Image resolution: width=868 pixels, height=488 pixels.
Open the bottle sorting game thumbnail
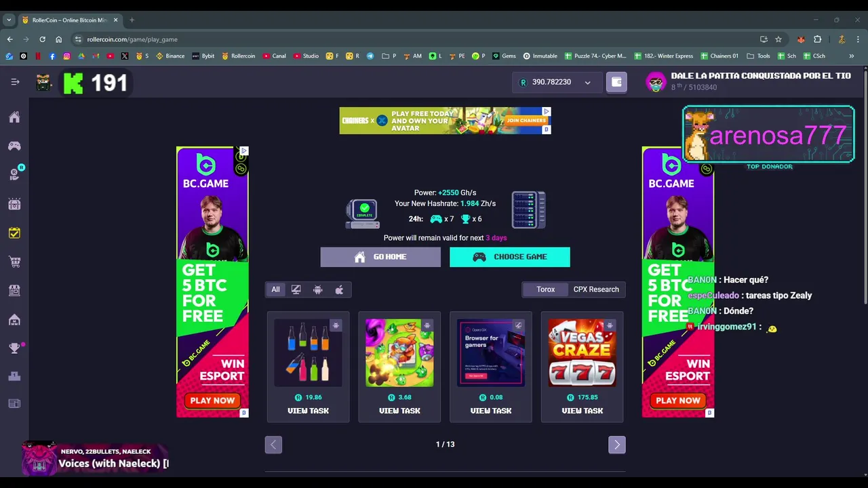coord(308,353)
